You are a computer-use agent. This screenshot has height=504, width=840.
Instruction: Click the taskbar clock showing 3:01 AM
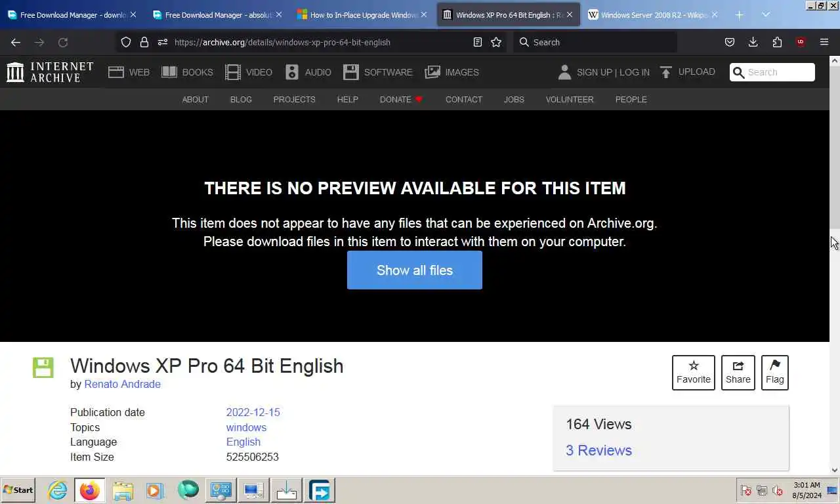point(807,490)
